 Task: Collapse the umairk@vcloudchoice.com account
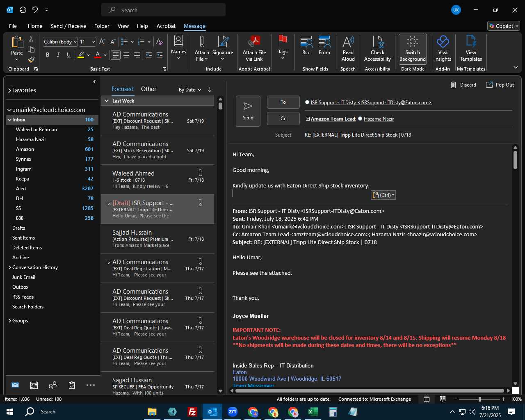(9, 110)
